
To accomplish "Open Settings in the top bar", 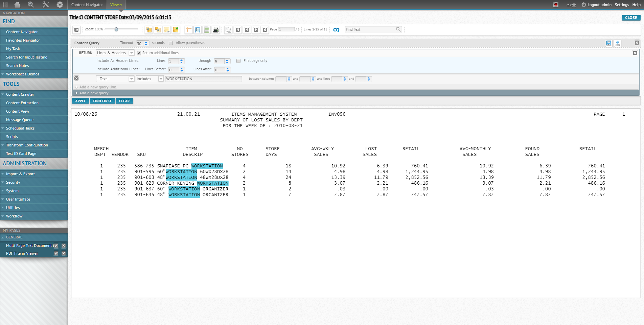I will tap(622, 5).
